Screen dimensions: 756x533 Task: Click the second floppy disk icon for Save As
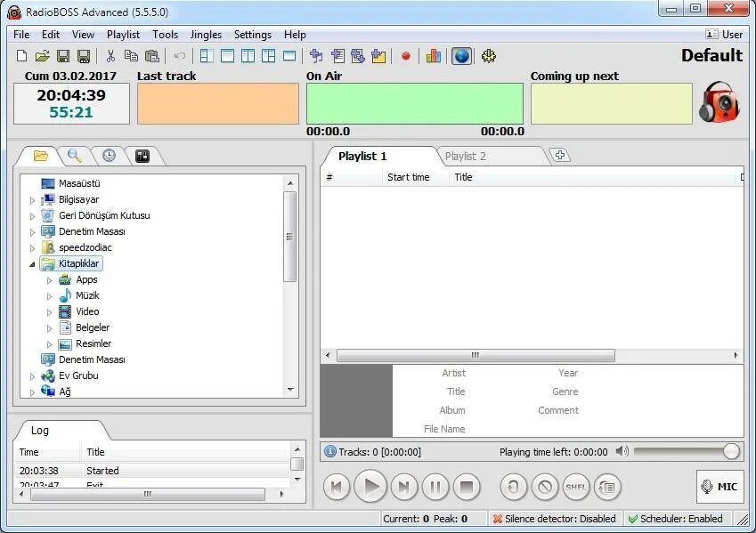(84, 56)
